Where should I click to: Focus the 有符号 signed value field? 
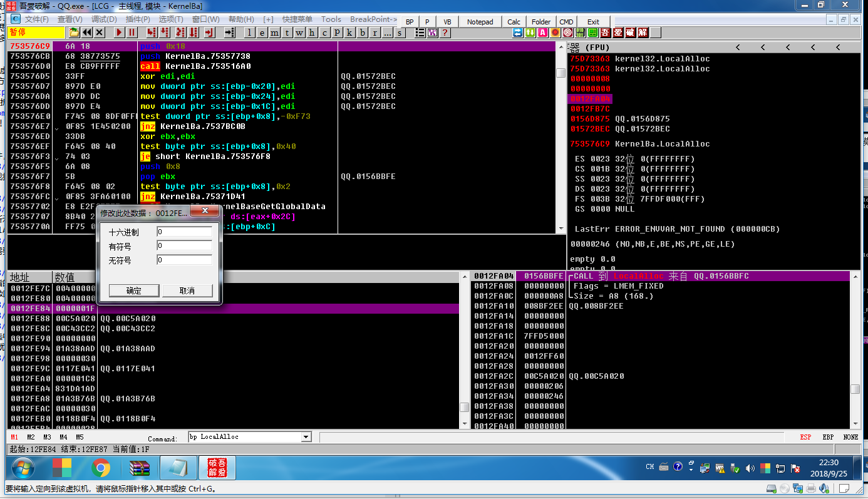point(184,245)
